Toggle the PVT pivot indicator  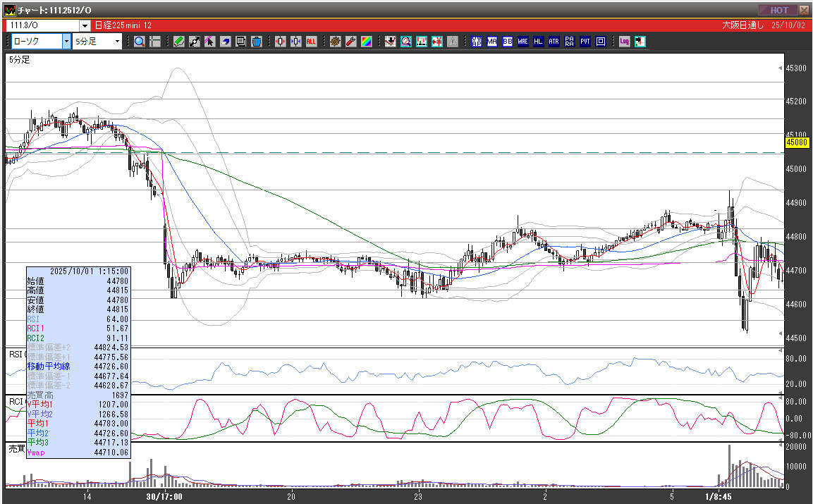coord(585,42)
